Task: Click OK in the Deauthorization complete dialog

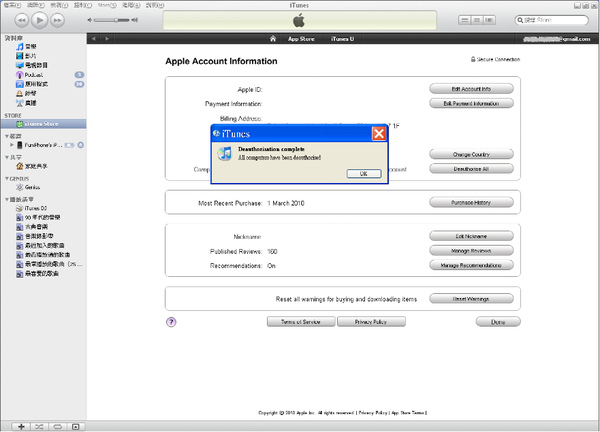Action: coord(364,174)
